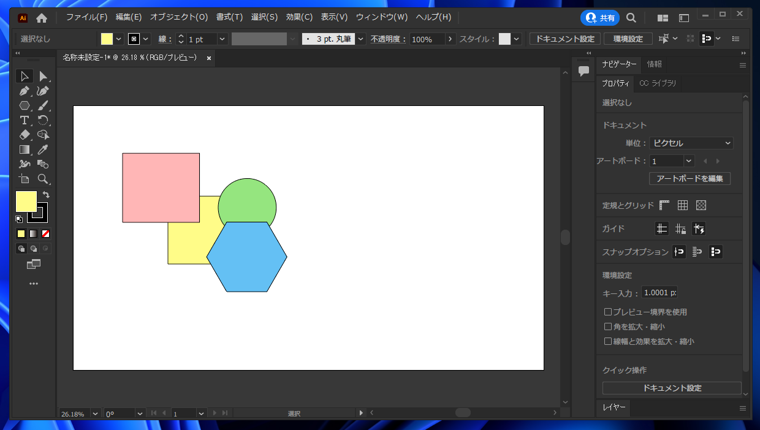Open オブジェクト(O) menu

pyautogui.click(x=178, y=17)
